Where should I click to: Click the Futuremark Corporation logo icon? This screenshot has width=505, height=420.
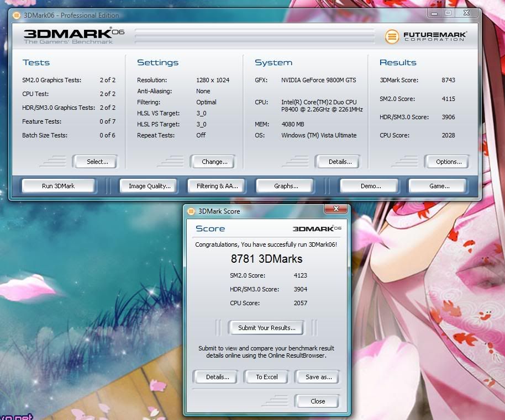tap(392, 36)
